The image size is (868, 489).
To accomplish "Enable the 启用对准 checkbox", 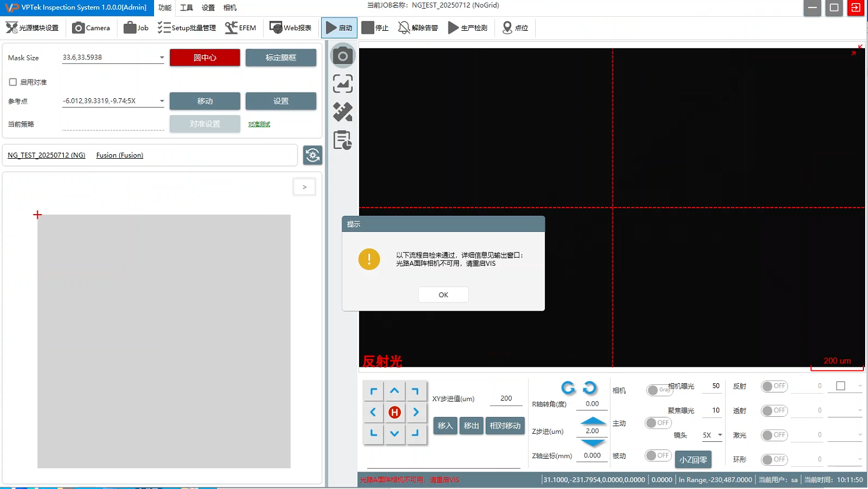I will (x=13, y=82).
